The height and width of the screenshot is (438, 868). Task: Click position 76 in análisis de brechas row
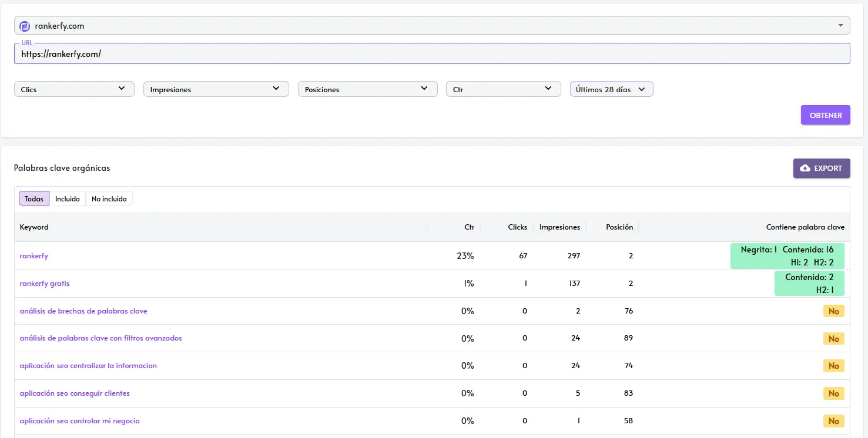[x=629, y=311]
